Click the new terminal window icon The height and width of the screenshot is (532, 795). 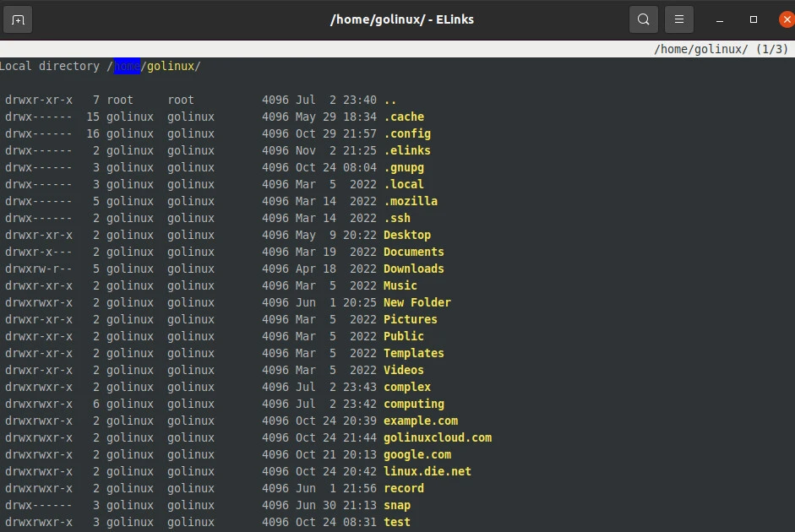click(x=18, y=19)
